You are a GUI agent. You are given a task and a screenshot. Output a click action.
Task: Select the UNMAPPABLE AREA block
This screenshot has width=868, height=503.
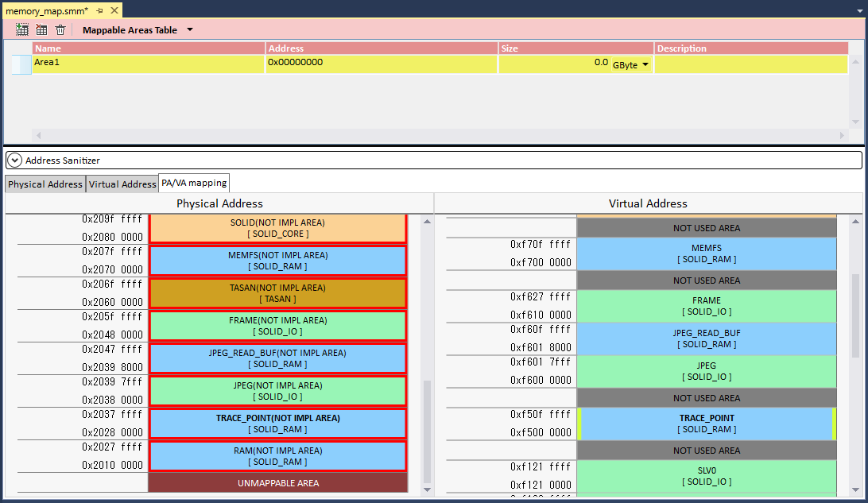(x=277, y=483)
